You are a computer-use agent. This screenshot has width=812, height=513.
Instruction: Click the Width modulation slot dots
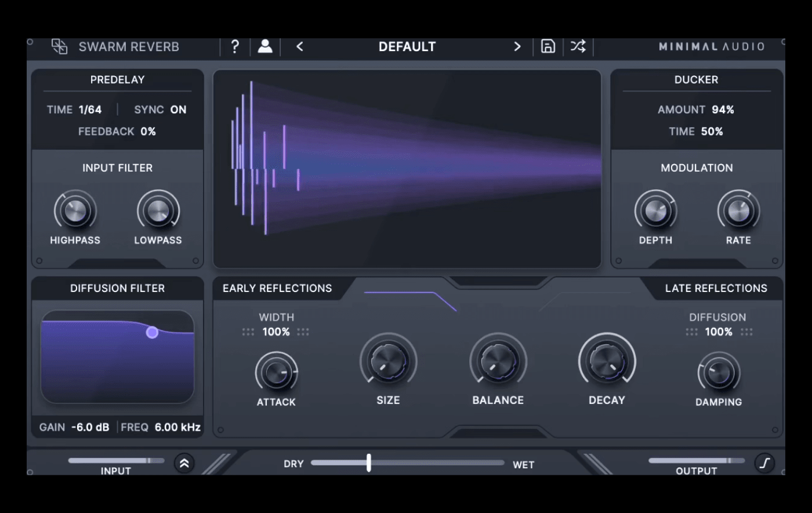click(248, 331)
